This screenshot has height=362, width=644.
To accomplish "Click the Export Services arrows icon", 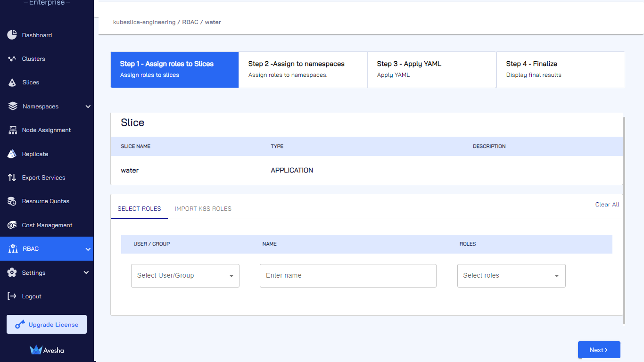I will [x=12, y=178].
